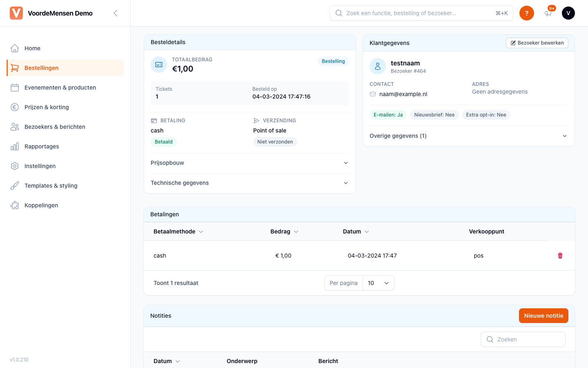Delete the cash payment with trash icon

560,256
